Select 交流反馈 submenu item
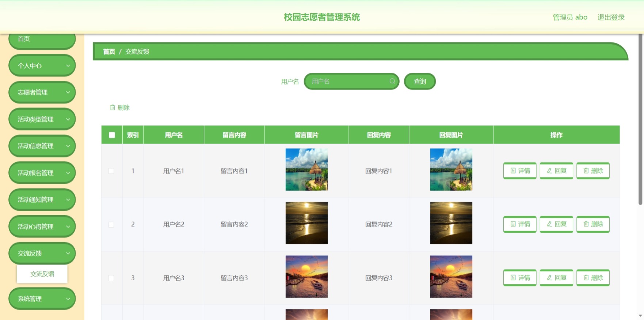The image size is (644, 320). tap(42, 274)
